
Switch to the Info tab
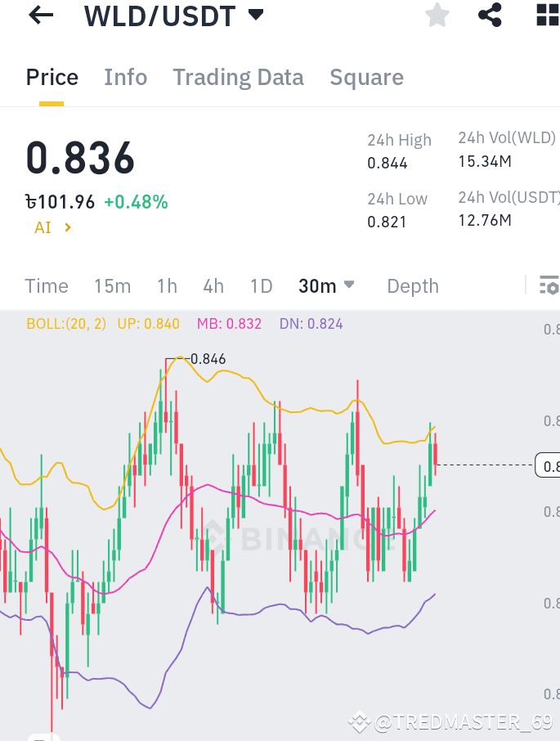point(125,77)
